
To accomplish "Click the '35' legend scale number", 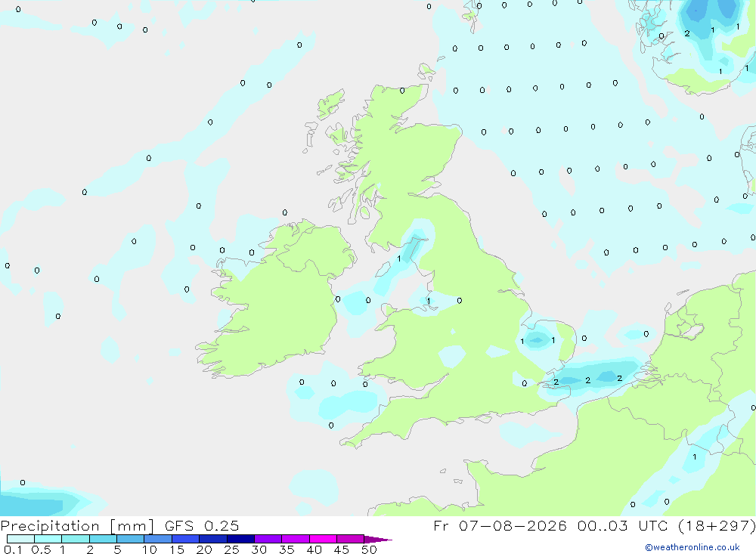I will click(x=287, y=549).
